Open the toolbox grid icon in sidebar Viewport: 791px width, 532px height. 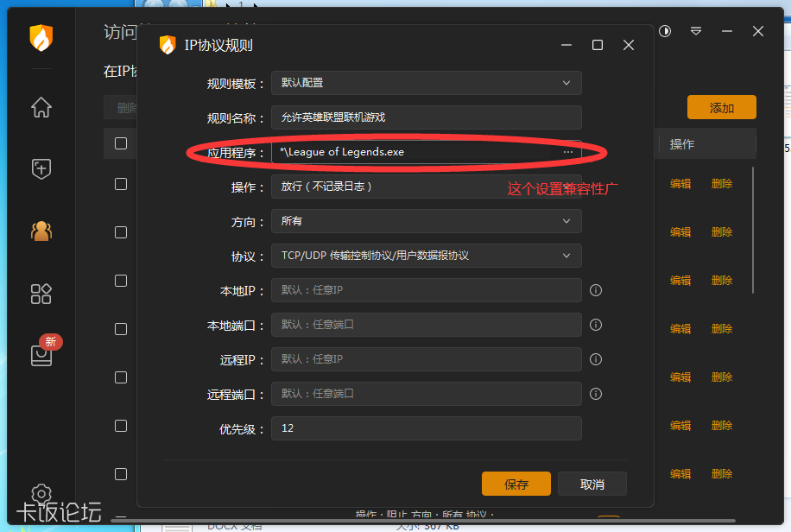click(x=40, y=294)
